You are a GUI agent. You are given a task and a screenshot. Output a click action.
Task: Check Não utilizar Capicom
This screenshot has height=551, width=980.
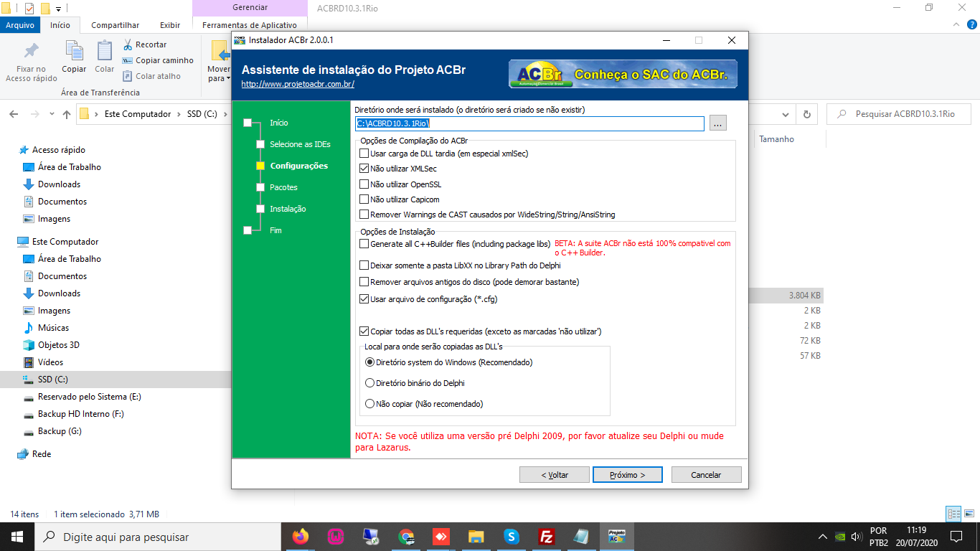coord(364,199)
